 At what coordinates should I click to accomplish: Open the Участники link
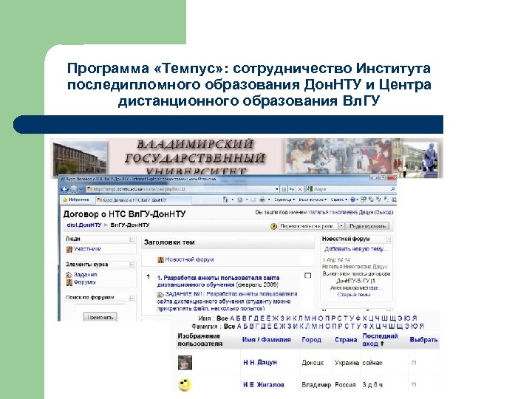pos(87,249)
